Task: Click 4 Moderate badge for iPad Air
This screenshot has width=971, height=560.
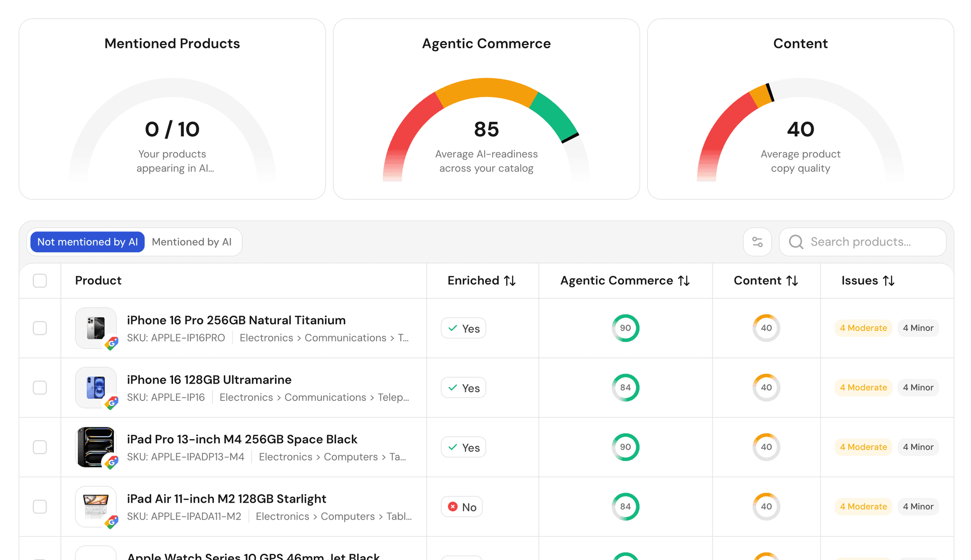Action: pyautogui.click(x=863, y=506)
